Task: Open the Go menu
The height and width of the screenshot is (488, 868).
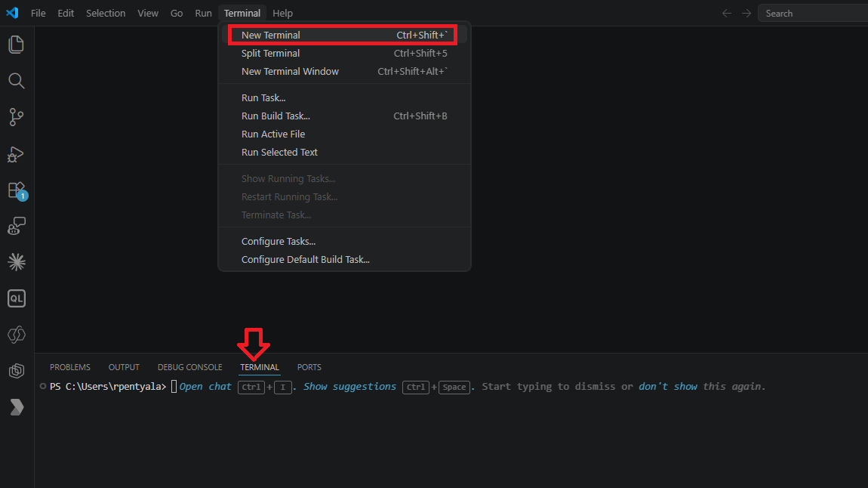Action: point(177,14)
